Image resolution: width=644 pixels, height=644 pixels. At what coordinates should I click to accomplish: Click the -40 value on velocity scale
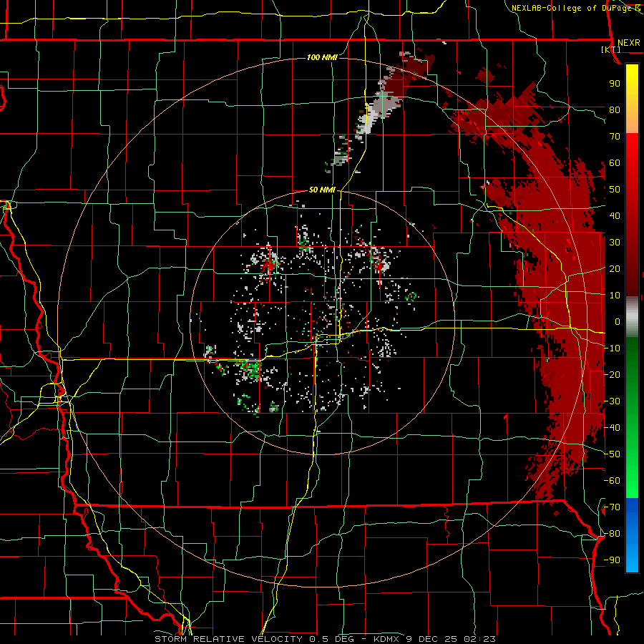[x=612, y=428]
